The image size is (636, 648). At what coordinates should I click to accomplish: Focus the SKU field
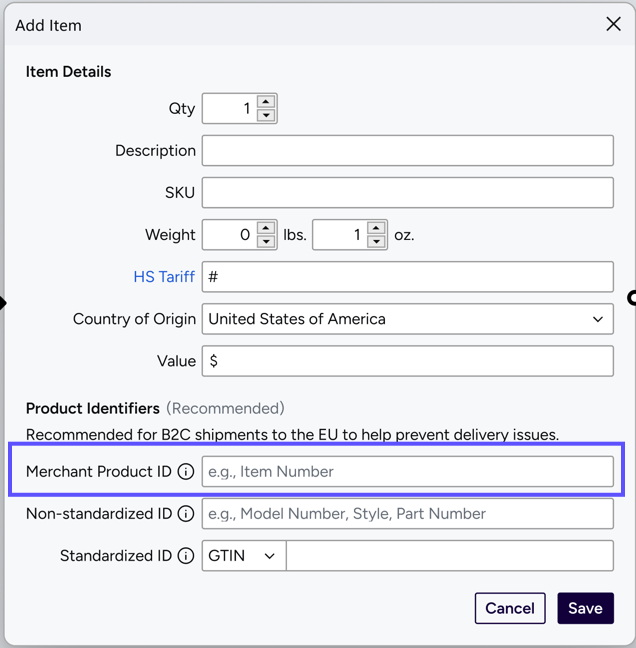point(407,193)
